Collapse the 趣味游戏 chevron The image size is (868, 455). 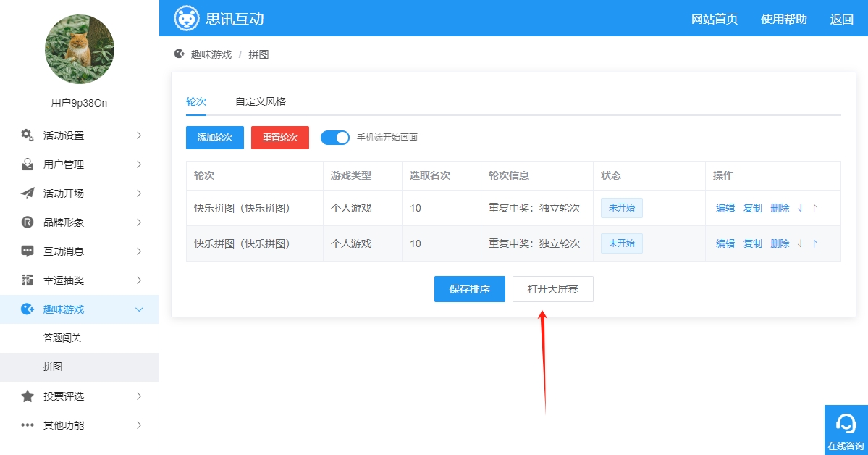pos(139,309)
